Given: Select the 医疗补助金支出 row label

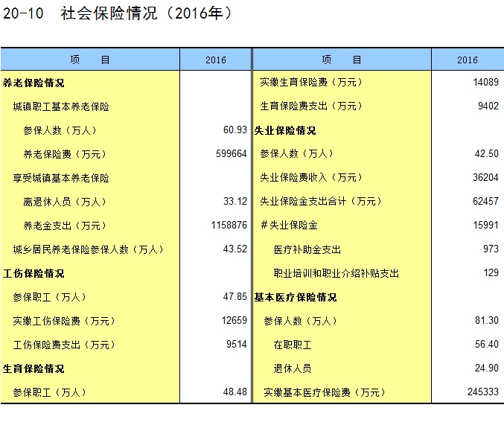Looking at the screenshot, I should [307, 249].
